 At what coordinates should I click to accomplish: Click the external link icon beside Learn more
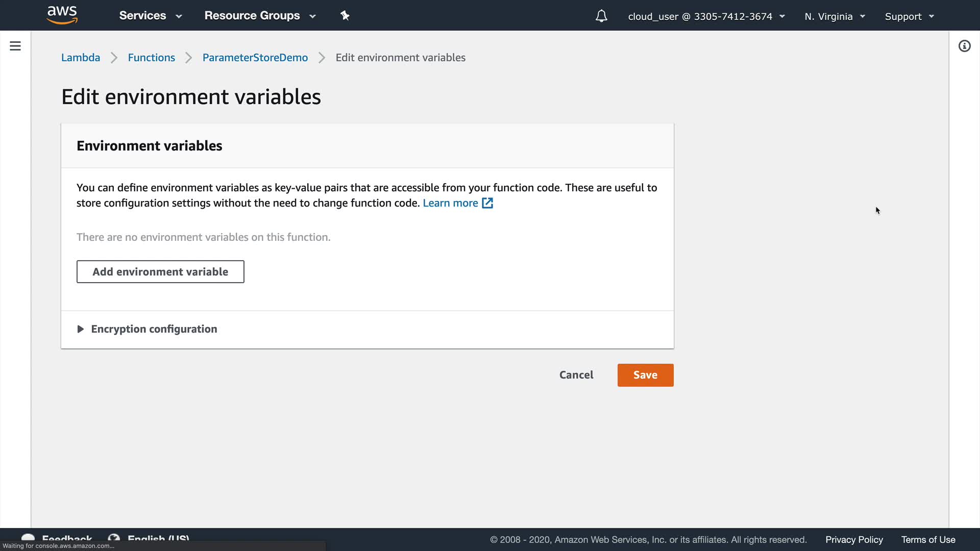487,203
